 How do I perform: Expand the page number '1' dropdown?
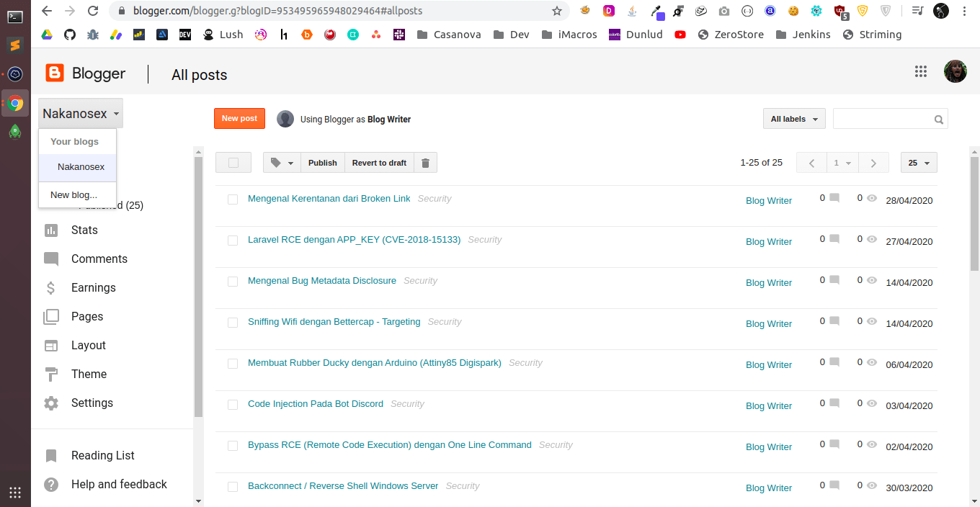coord(842,162)
